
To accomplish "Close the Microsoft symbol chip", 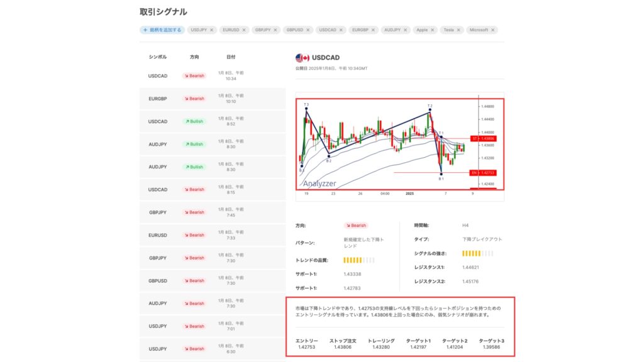I will click(x=493, y=30).
